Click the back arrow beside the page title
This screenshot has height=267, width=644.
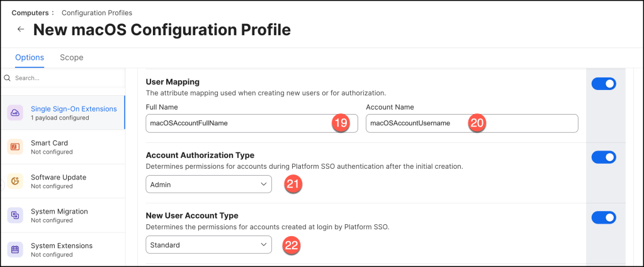[21, 30]
